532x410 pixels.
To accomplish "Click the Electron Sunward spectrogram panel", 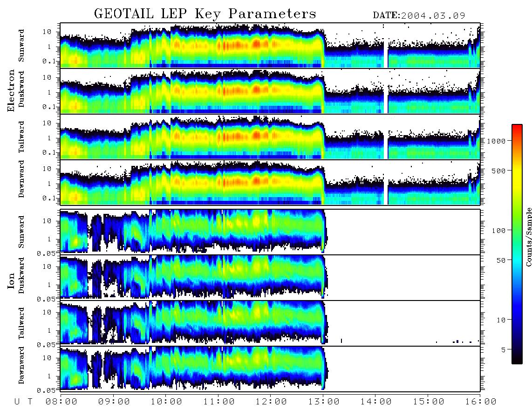I will [270, 46].
